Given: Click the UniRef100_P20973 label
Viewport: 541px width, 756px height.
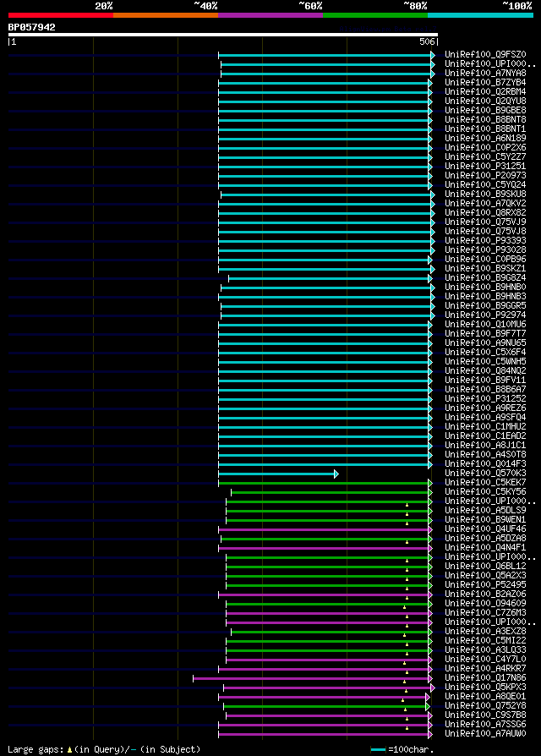Looking at the screenshot, I should 485,176.
